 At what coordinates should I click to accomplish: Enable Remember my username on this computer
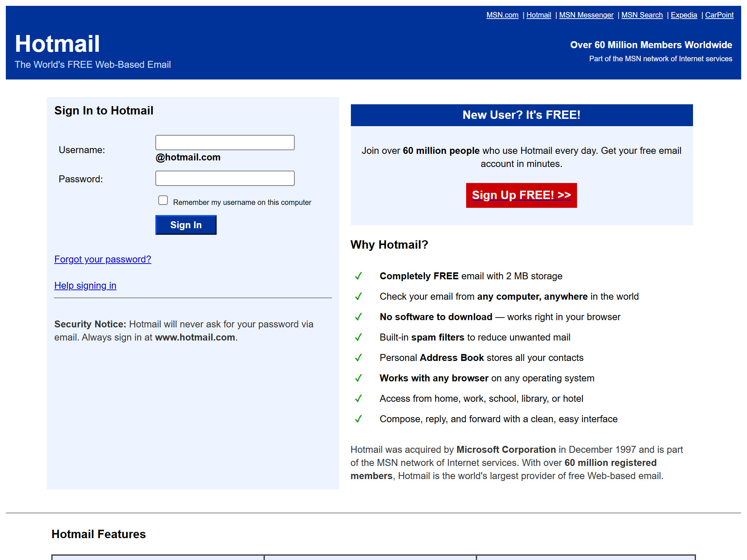[x=163, y=200]
